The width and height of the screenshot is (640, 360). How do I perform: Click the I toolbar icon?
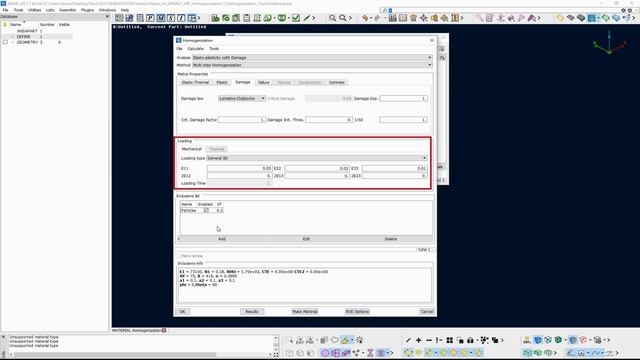181,18
